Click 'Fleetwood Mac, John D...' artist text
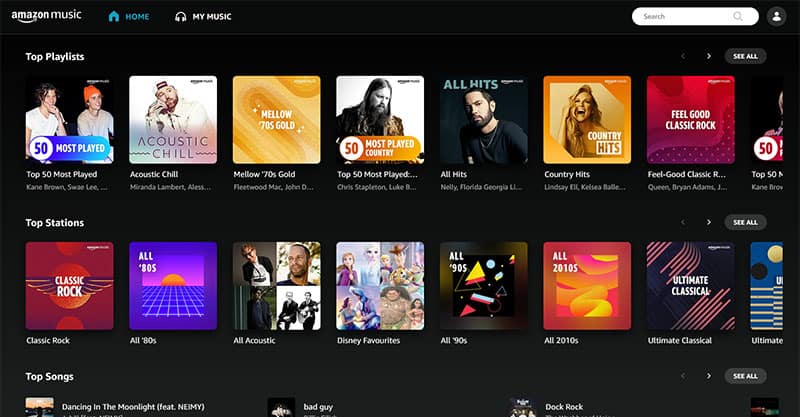The height and width of the screenshot is (417, 800). click(x=273, y=187)
